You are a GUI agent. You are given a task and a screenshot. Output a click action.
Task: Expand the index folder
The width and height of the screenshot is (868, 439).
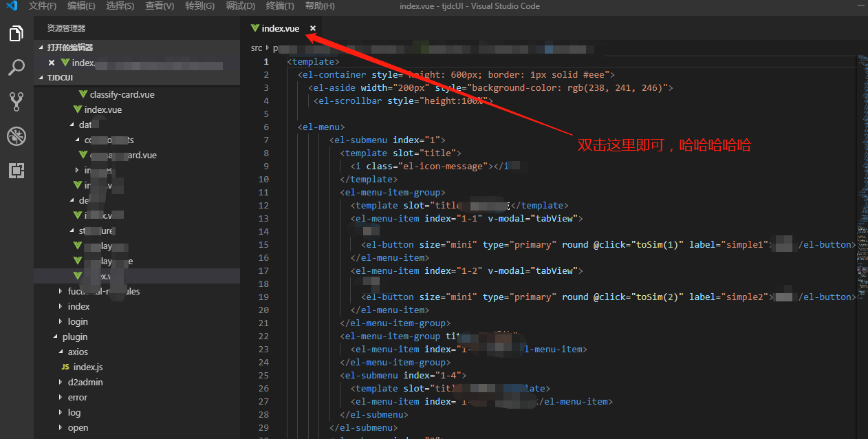[x=137, y=306]
